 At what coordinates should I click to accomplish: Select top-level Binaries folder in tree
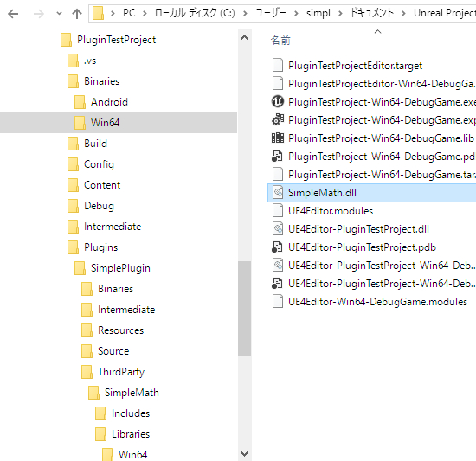pyautogui.click(x=102, y=81)
